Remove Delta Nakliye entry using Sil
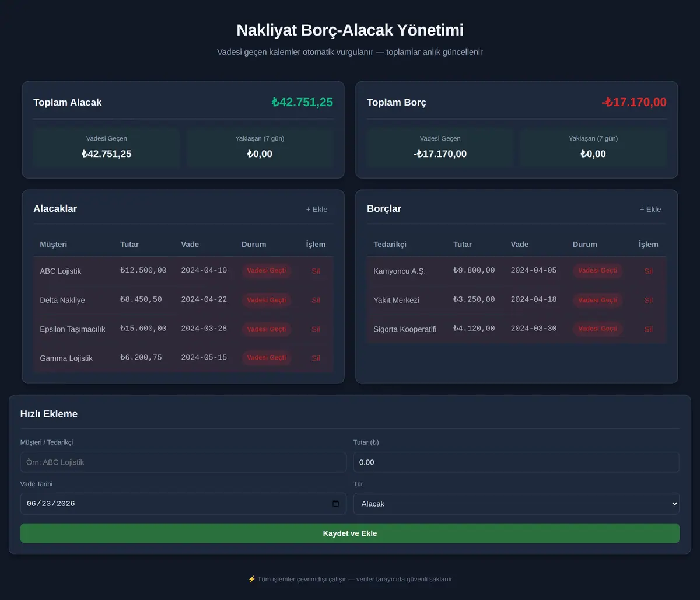Viewport: 700px width, 600px height. tap(316, 300)
